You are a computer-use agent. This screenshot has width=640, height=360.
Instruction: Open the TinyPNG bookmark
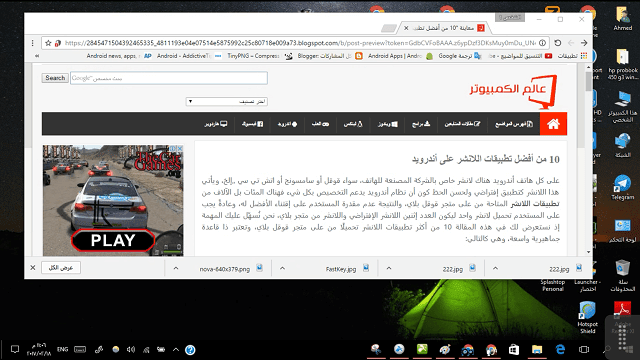(x=260, y=56)
